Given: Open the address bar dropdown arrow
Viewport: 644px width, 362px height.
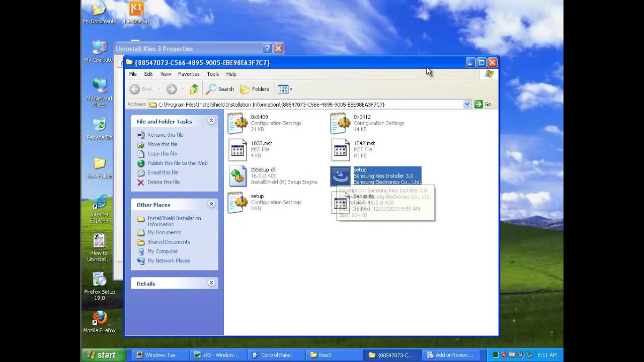Looking at the screenshot, I should pos(467,104).
